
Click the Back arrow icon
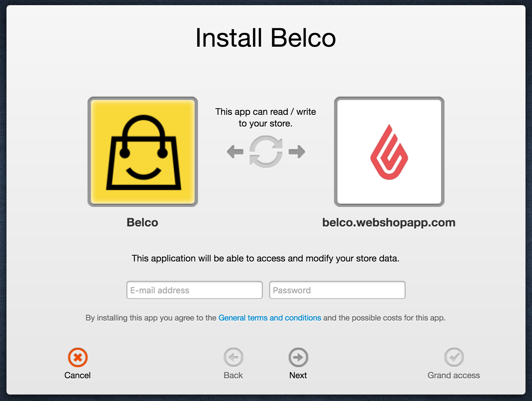pos(234,358)
